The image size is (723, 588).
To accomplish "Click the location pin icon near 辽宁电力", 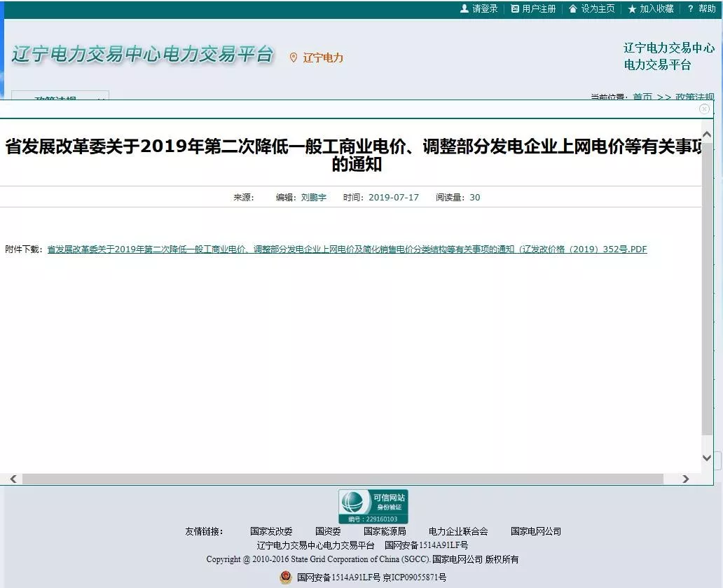I will coord(294,57).
